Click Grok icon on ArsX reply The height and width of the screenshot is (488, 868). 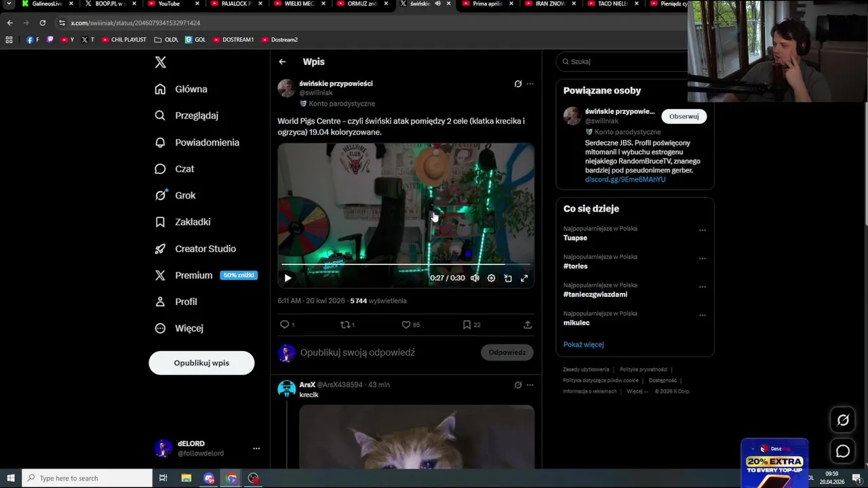point(518,385)
